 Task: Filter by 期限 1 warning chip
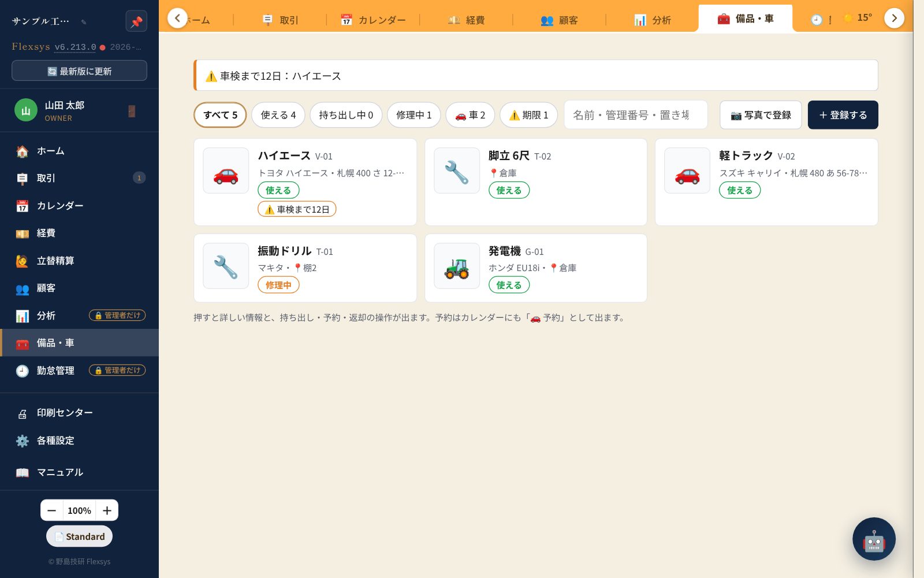[528, 115]
